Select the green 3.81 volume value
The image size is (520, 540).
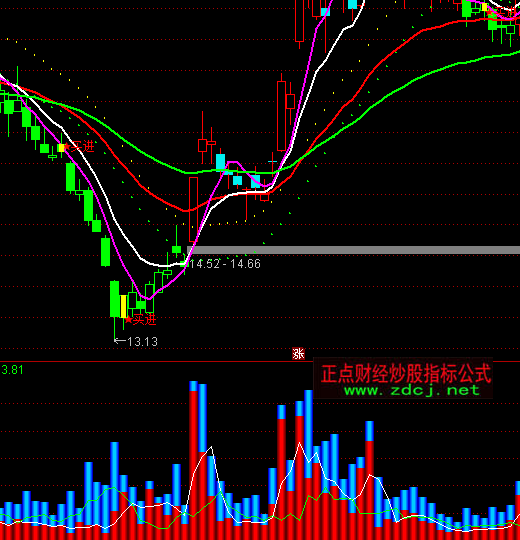tap(12, 370)
